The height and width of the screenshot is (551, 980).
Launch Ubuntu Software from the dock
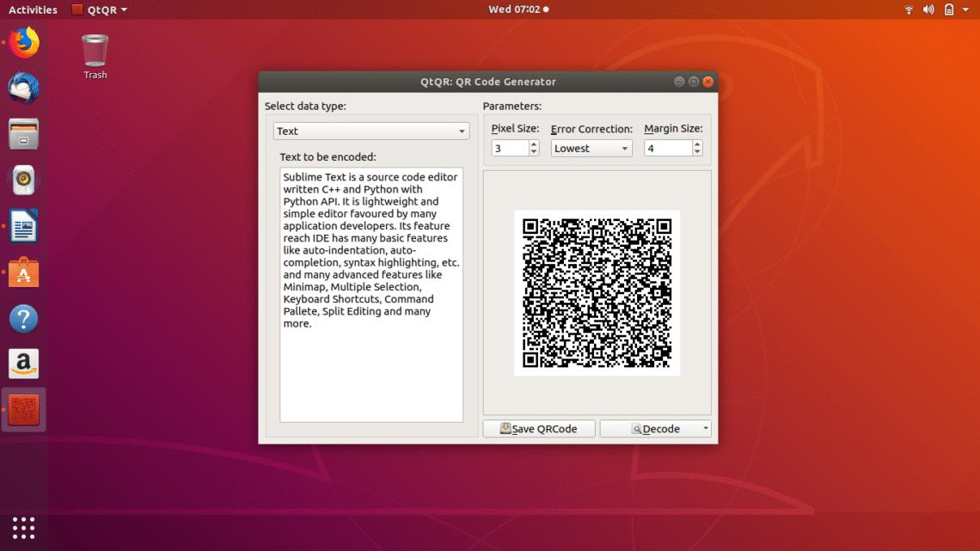pos(23,272)
